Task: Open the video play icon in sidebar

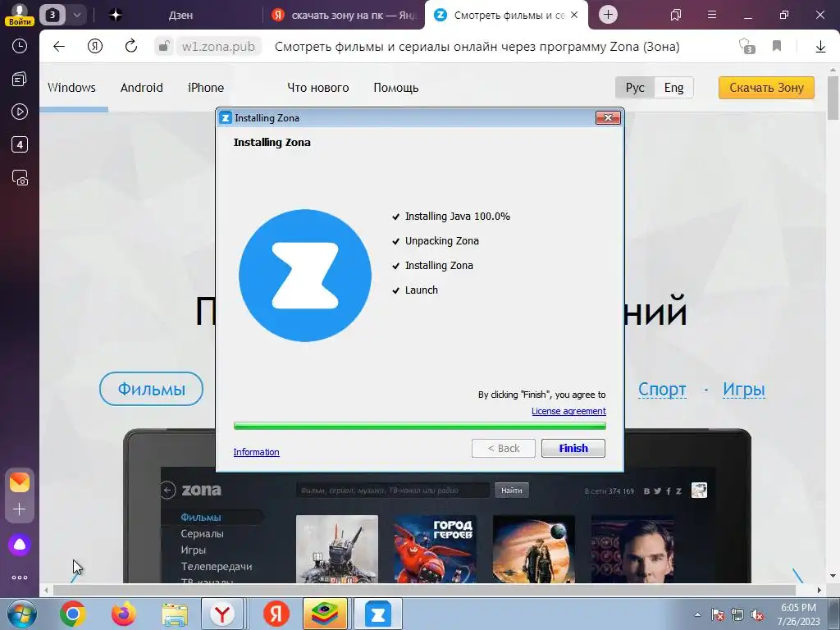Action: click(20, 112)
